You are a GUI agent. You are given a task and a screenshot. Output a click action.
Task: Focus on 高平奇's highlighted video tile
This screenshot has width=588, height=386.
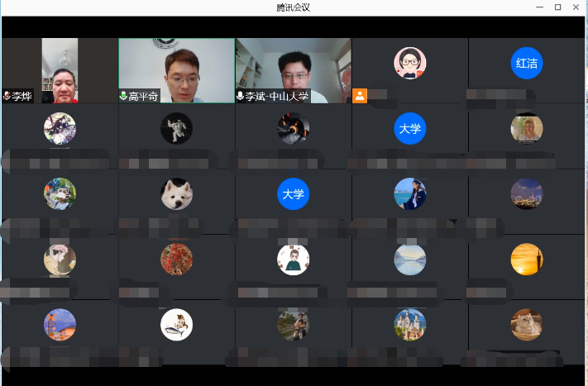point(176,66)
